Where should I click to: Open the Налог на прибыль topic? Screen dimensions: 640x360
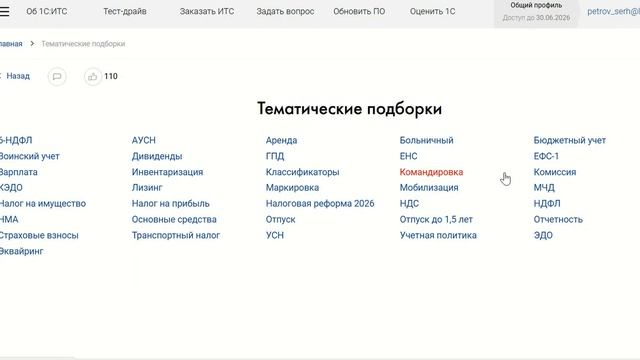tap(171, 203)
